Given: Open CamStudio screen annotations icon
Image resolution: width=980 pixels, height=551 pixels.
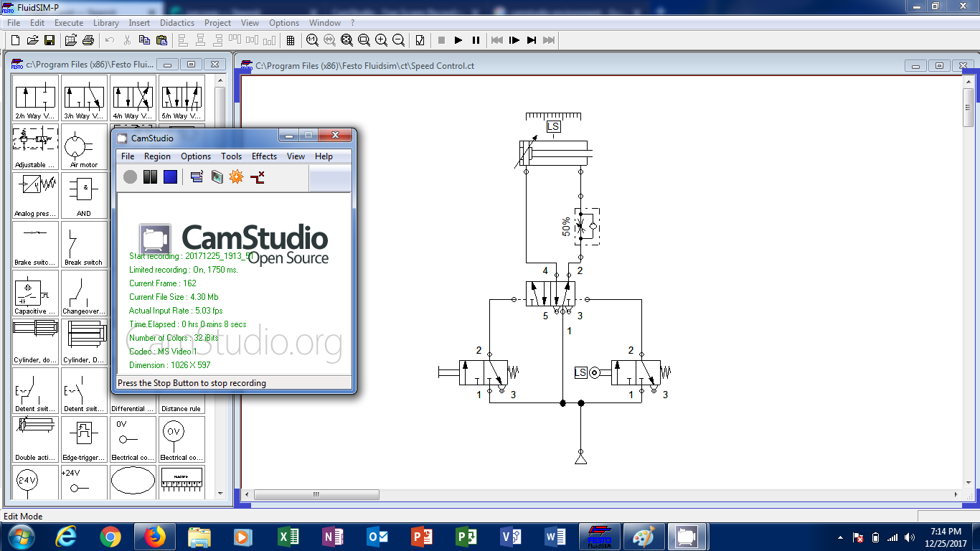Looking at the screenshot, I should 217,176.
